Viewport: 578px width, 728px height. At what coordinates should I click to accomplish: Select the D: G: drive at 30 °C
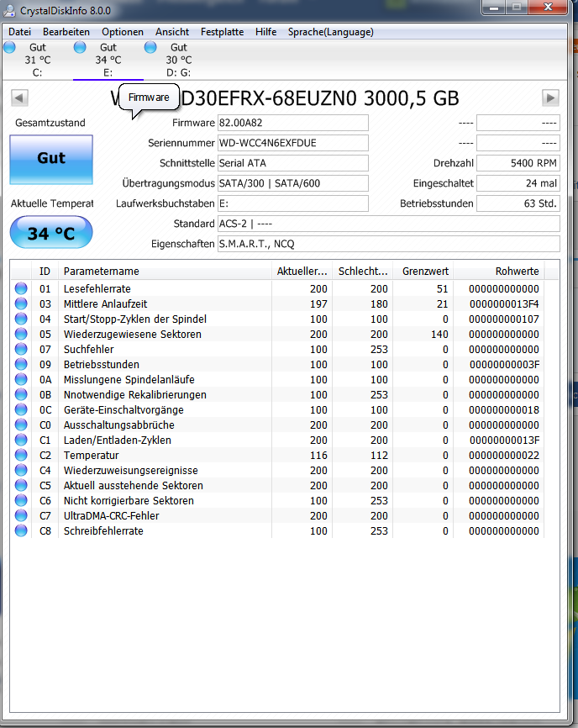[179, 60]
